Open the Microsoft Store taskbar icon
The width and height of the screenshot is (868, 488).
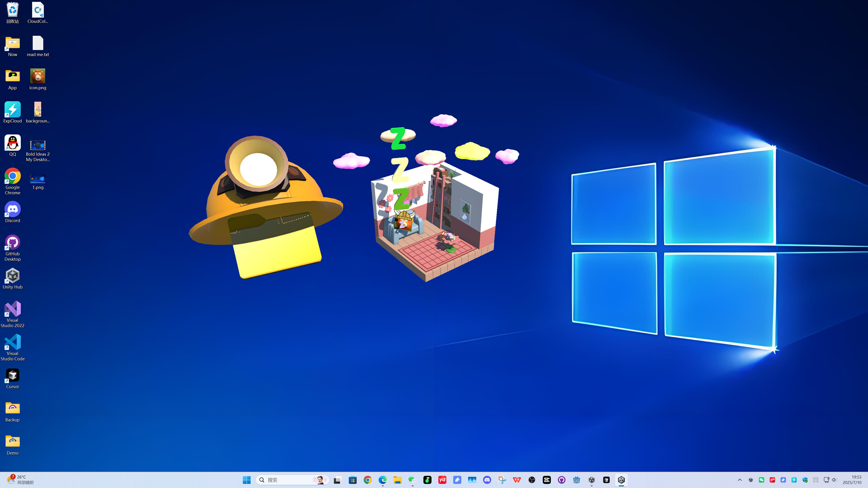[x=352, y=480]
